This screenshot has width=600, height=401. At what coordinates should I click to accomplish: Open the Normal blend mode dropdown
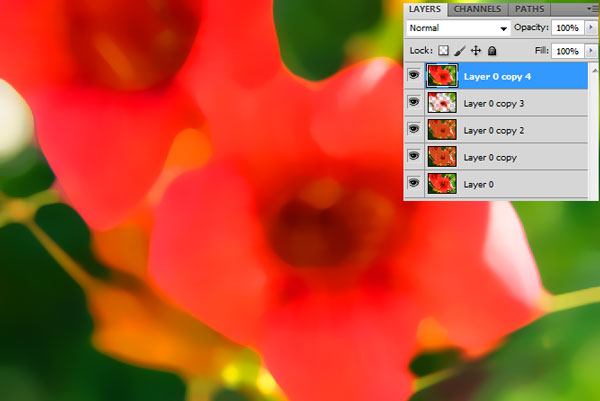click(458, 28)
